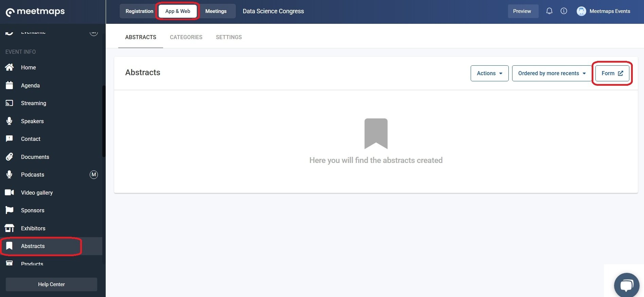644x297 pixels.
Task: Select the Agenda calendar icon
Action: (x=10, y=85)
